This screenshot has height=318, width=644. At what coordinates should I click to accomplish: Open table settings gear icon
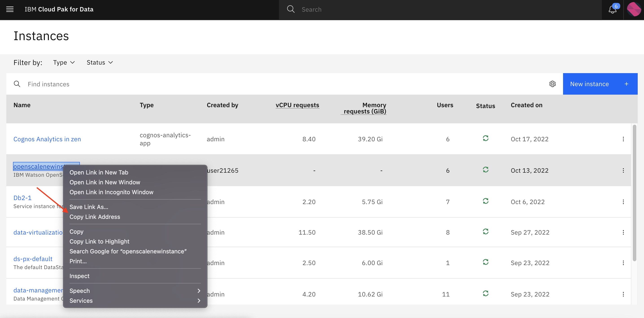tap(552, 84)
